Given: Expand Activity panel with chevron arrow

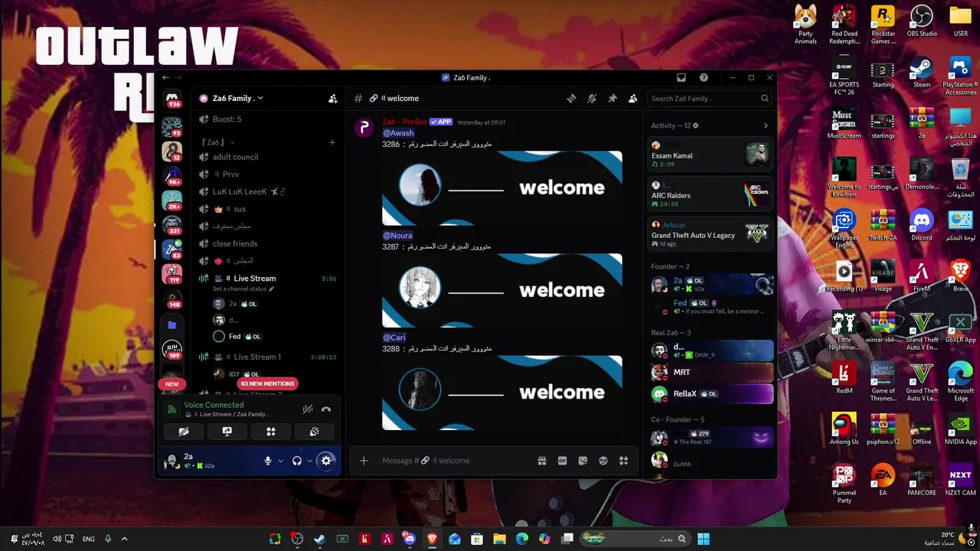Looking at the screenshot, I should pos(766,126).
